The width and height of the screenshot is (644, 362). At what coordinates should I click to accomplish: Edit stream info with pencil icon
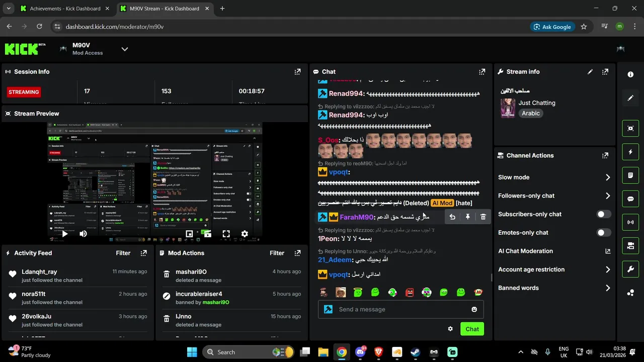pos(590,72)
